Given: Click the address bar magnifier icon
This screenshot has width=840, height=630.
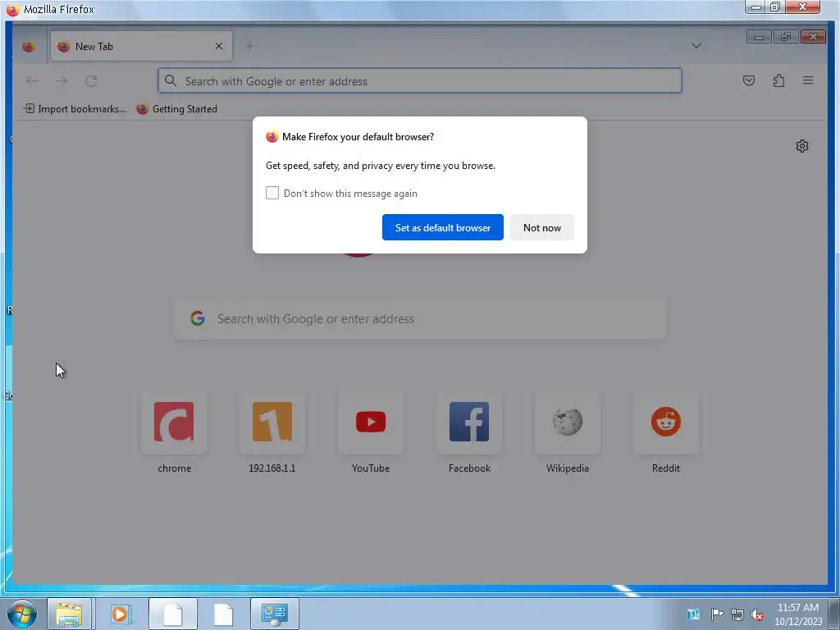Looking at the screenshot, I should 171,81.
